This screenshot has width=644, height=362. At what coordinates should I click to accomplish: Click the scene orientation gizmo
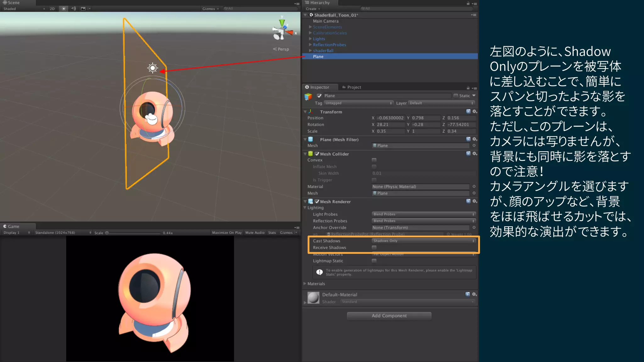pos(282,31)
